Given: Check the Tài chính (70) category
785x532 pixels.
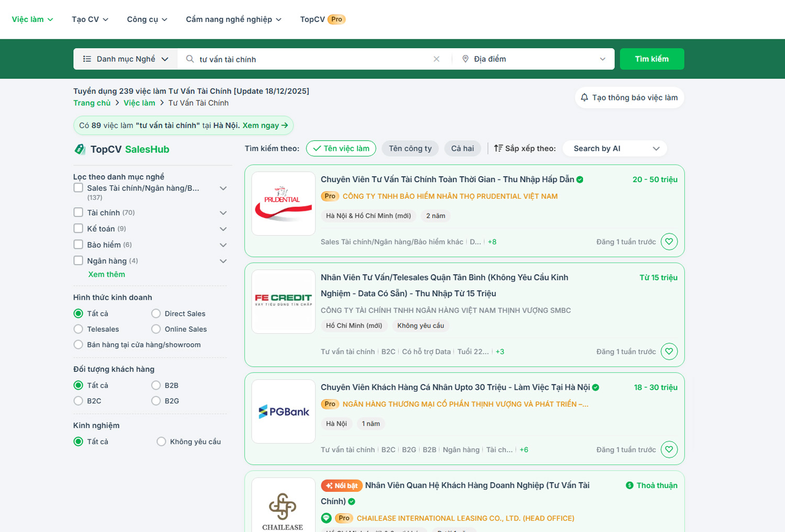Looking at the screenshot, I should coord(78,212).
